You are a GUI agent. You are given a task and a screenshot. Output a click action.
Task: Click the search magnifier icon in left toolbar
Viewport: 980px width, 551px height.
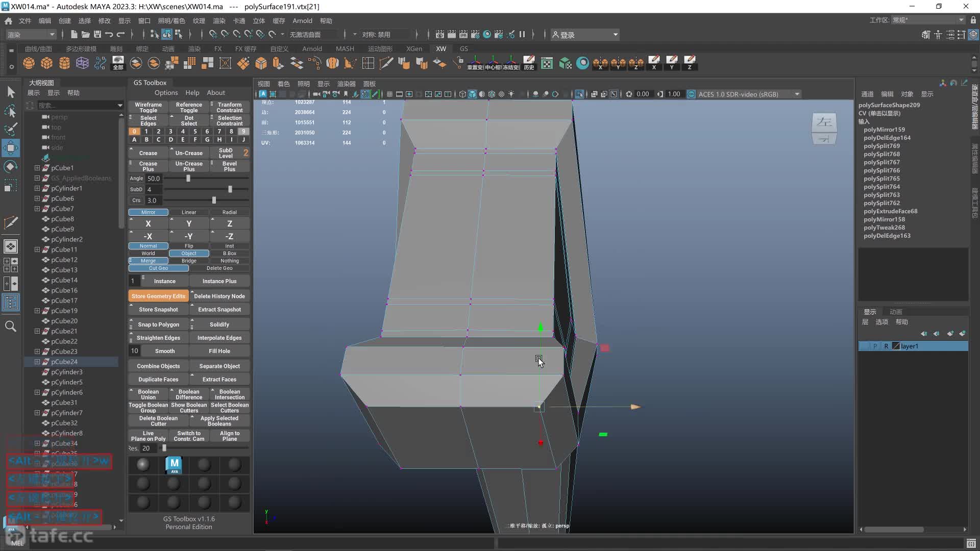[x=11, y=326]
